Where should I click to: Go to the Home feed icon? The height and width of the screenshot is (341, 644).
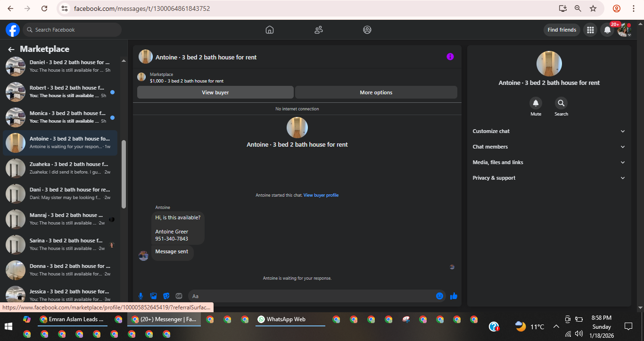270,30
